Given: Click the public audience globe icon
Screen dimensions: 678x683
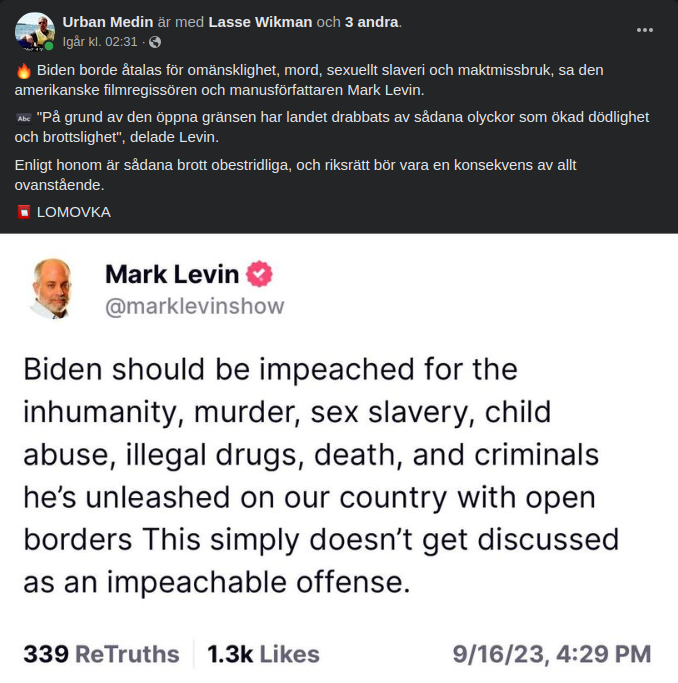Looking at the screenshot, I should (155, 42).
